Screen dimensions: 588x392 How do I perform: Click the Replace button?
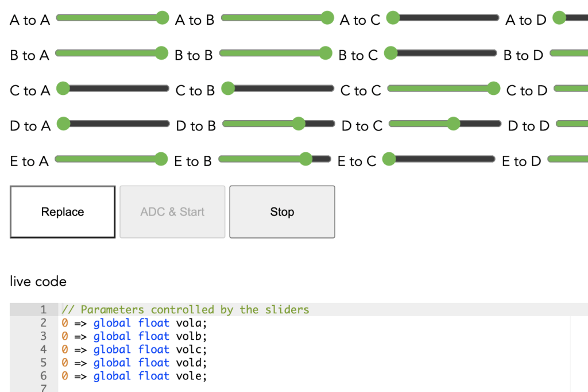tap(63, 212)
